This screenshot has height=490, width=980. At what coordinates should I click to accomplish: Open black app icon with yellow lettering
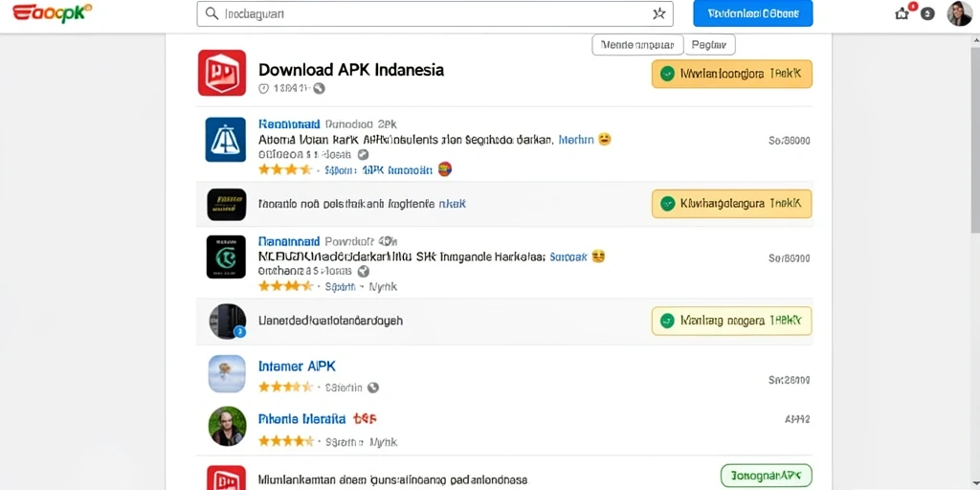pyautogui.click(x=226, y=204)
